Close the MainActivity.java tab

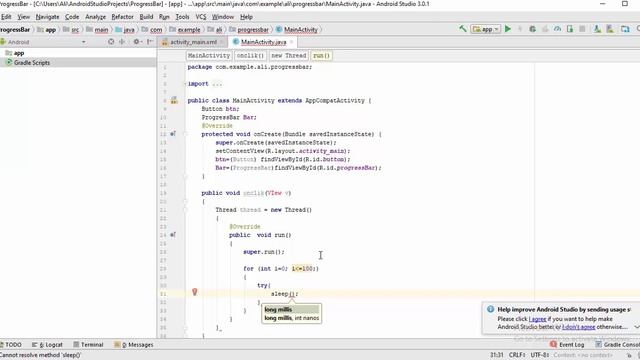(x=291, y=42)
